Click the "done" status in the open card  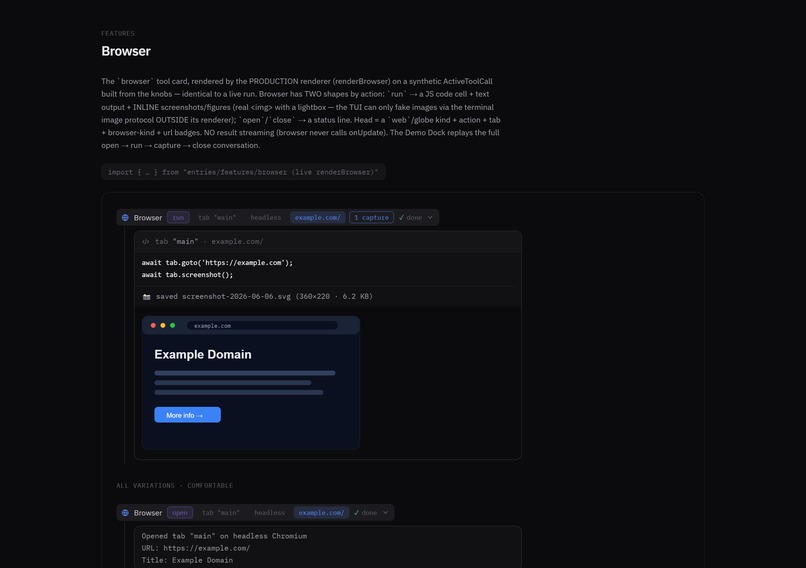pyautogui.click(x=365, y=512)
